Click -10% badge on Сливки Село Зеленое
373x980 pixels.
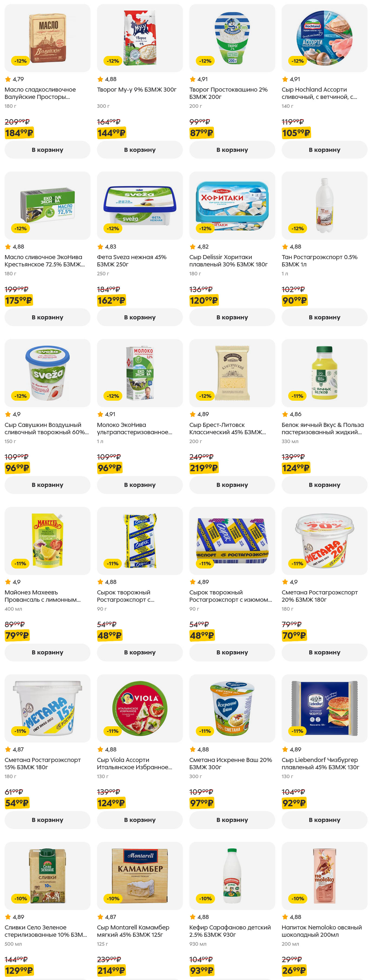coord(20,899)
